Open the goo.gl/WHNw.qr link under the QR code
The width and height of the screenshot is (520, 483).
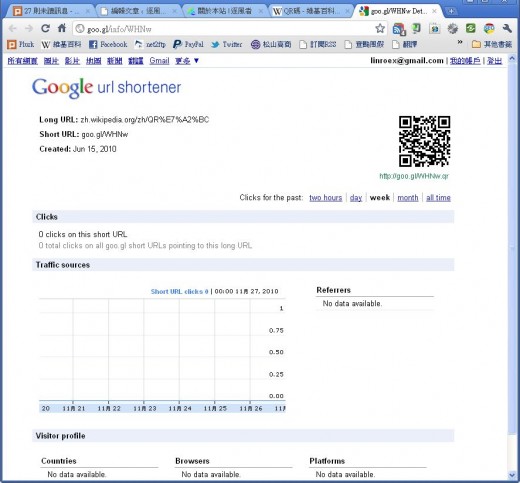[x=414, y=176]
